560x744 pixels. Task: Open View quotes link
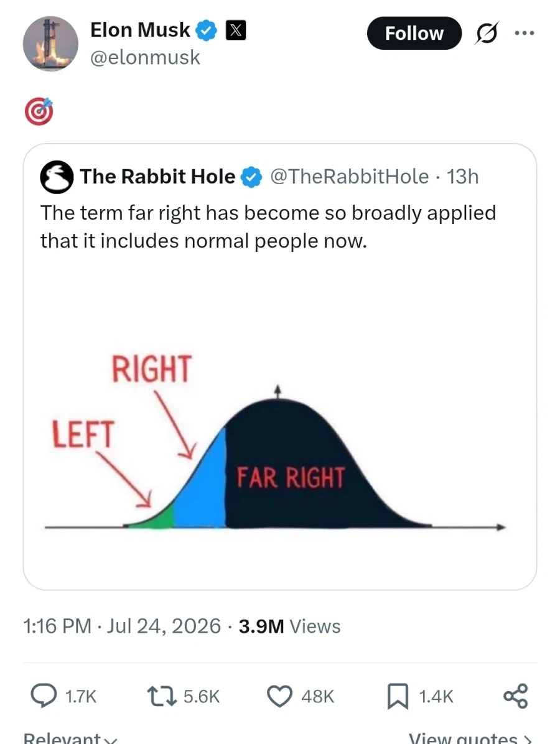tap(470, 738)
